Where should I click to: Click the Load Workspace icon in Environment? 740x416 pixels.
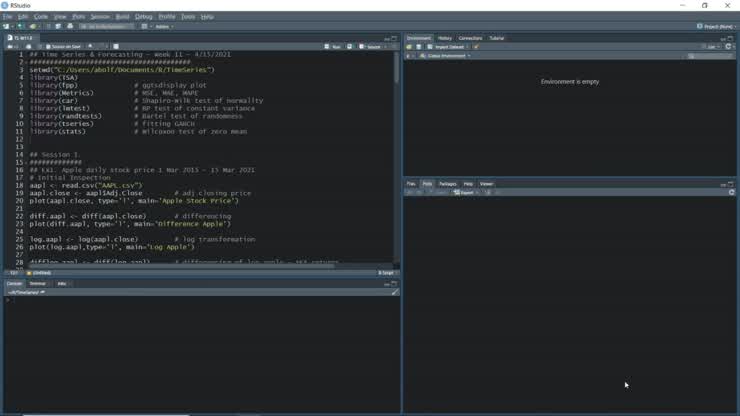[x=409, y=47]
